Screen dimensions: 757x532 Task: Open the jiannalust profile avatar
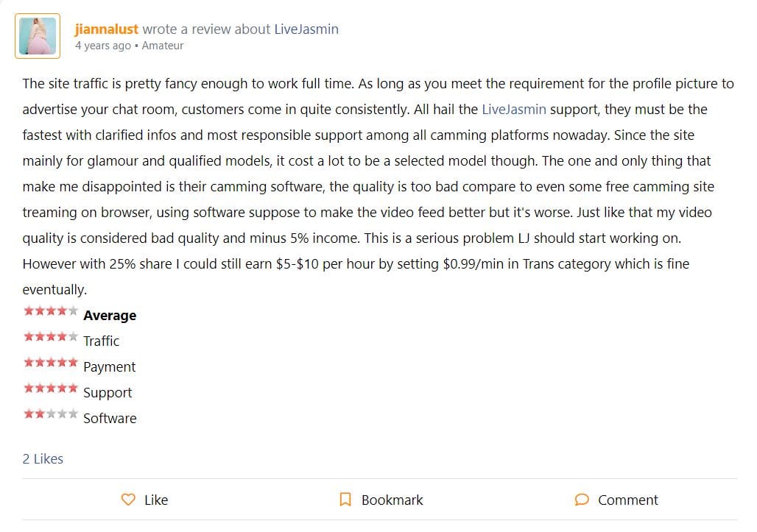coord(38,36)
